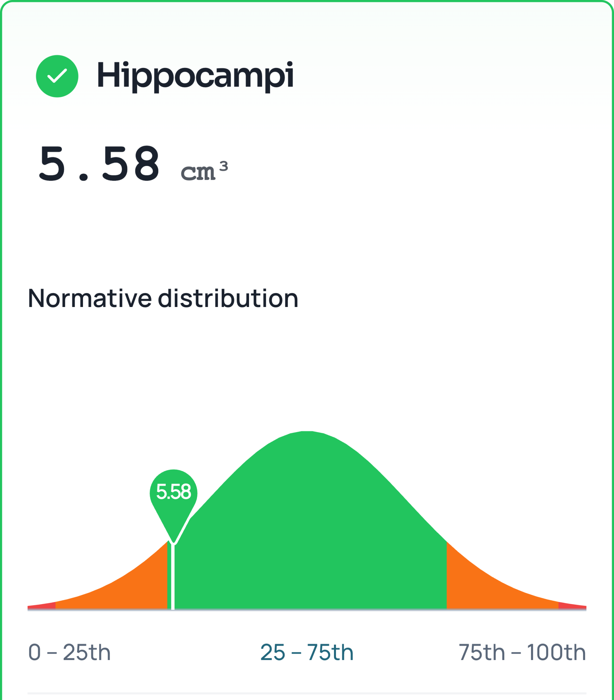
Task: Click the cm³ unit label
Action: tap(204, 171)
